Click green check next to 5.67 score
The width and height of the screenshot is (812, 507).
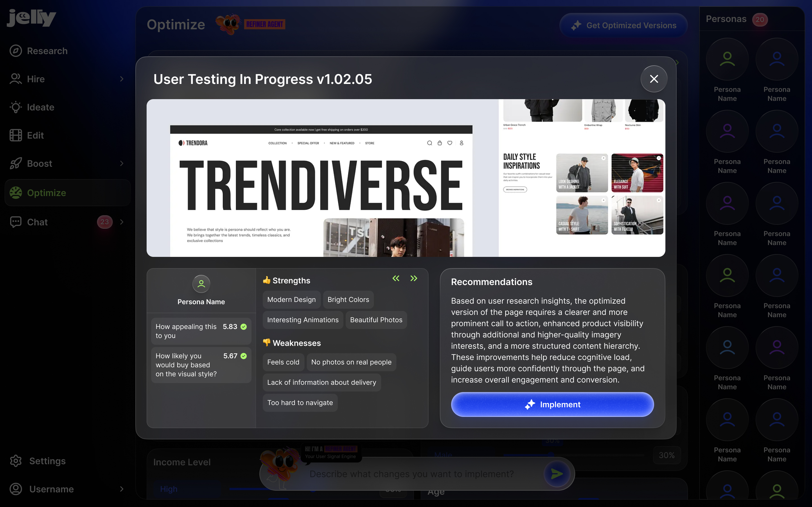tap(244, 356)
